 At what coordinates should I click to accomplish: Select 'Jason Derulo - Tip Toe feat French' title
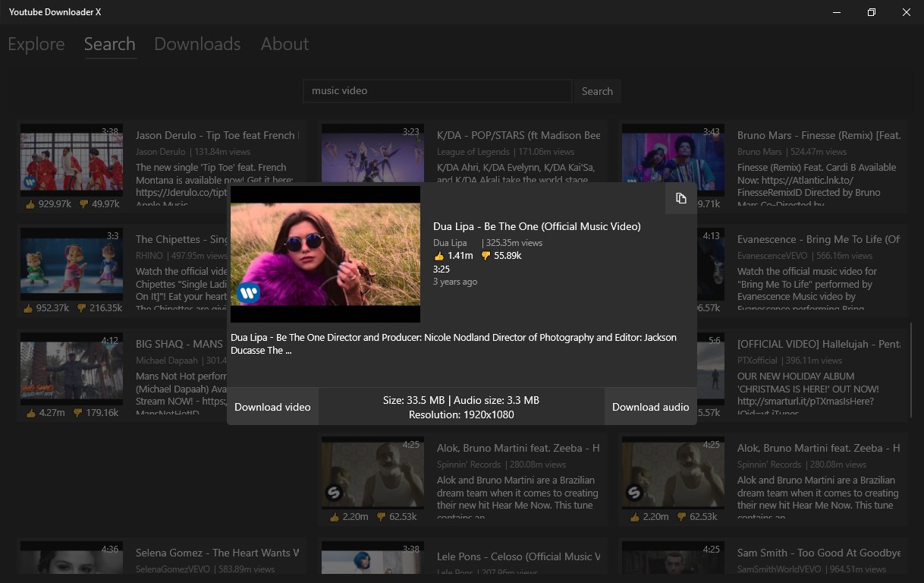(217, 135)
